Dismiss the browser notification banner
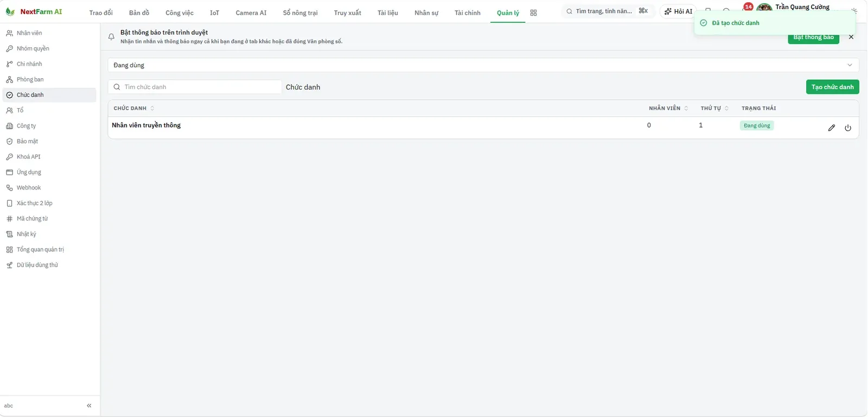This screenshot has width=868, height=417. click(851, 37)
